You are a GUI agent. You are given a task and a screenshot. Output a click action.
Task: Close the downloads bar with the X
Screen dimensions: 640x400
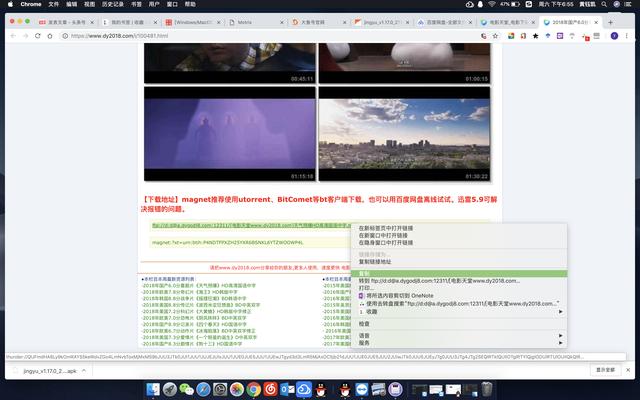tap(628, 370)
